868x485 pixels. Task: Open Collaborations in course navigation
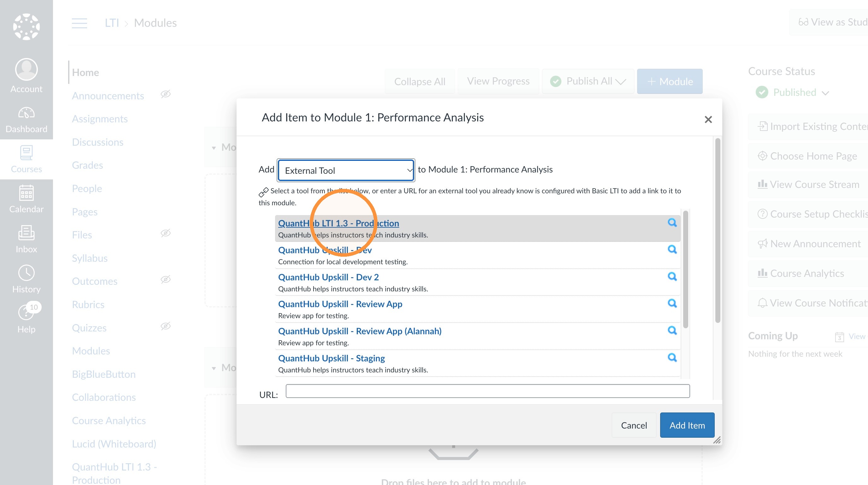[104, 397]
